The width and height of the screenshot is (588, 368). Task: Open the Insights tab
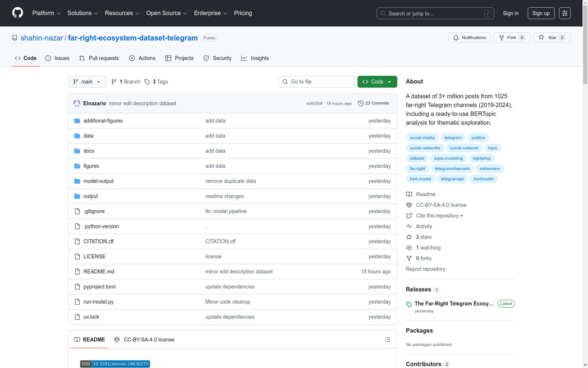tap(255, 58)
